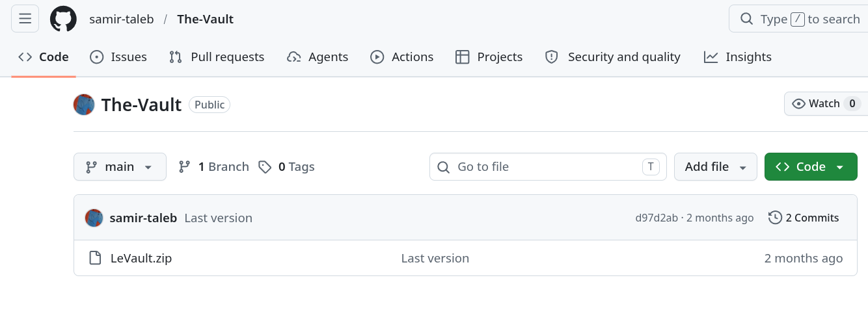Click the file icon beside LeVault.zip

coord(95,259)
